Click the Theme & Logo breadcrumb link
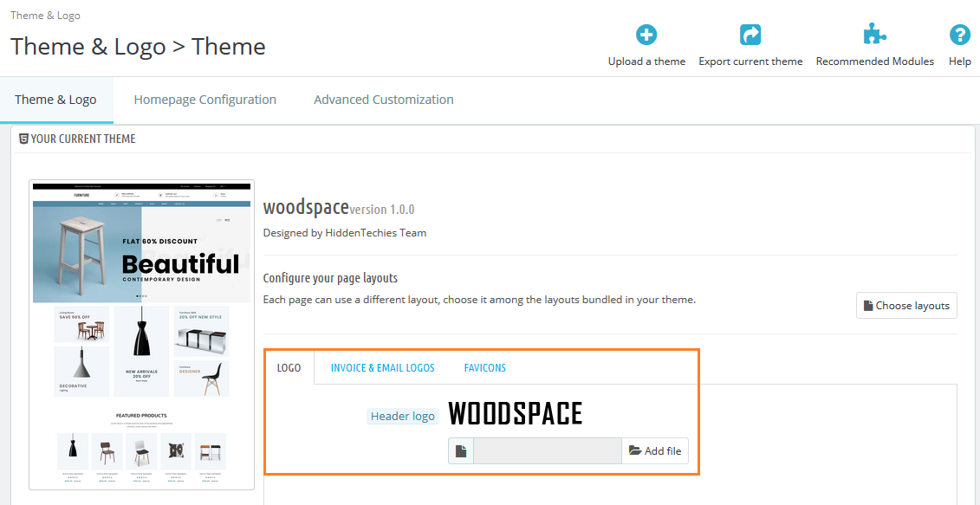 45,15
